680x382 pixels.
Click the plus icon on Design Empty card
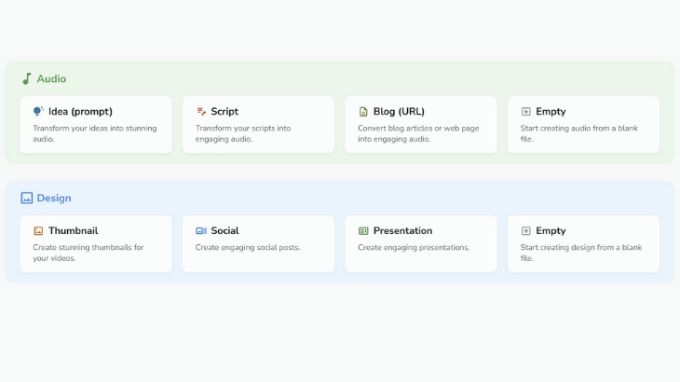526,231
